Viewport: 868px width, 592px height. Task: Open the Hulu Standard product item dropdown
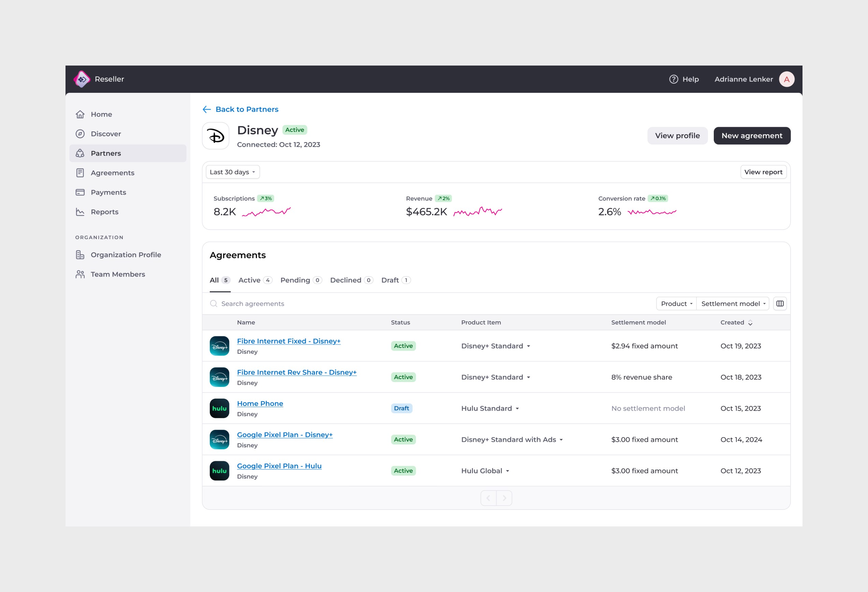coord(490,408)
